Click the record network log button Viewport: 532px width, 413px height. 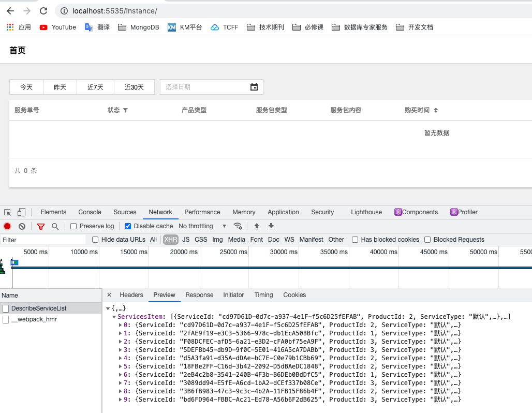point(7,226)
